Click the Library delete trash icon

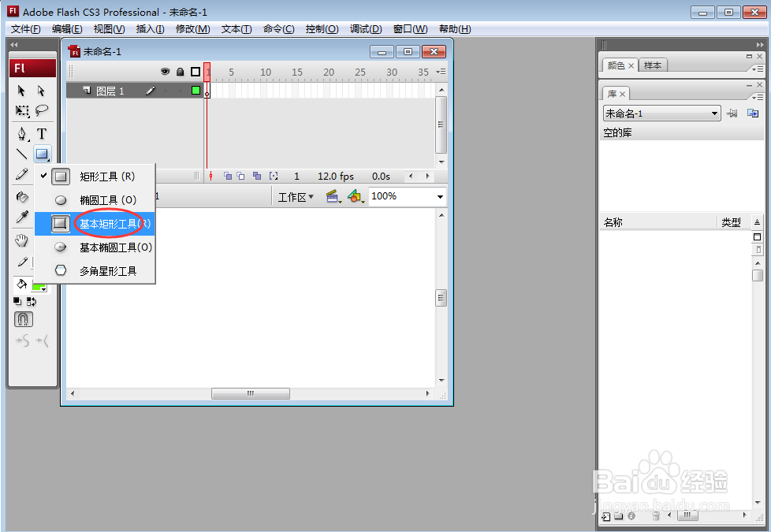656,515
